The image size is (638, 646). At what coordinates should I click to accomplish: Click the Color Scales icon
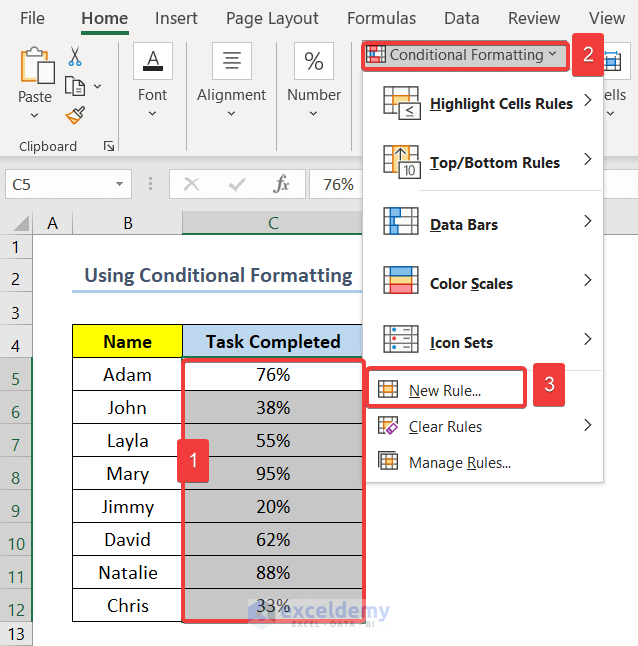(401, 280)
